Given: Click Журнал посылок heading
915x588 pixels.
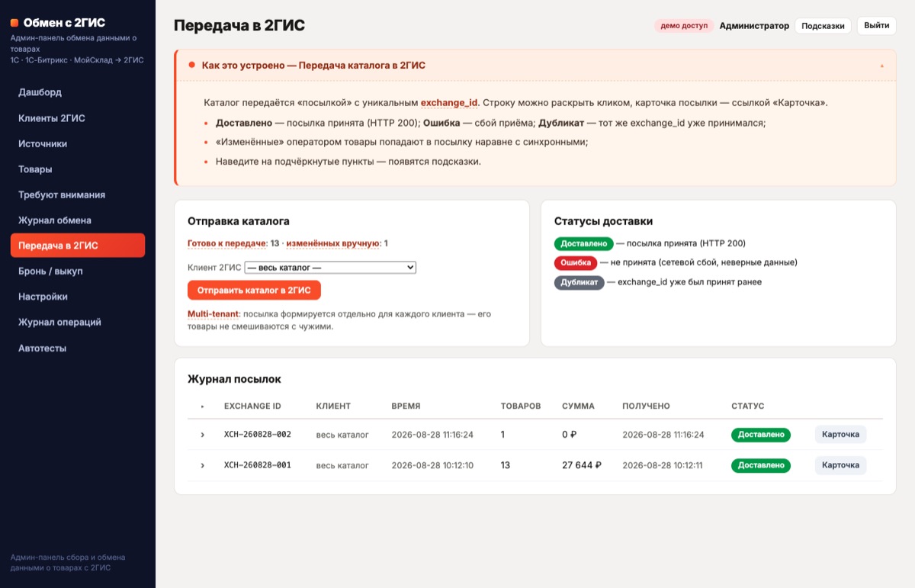Looking at the screenshot, I should [x=234, y=379].
